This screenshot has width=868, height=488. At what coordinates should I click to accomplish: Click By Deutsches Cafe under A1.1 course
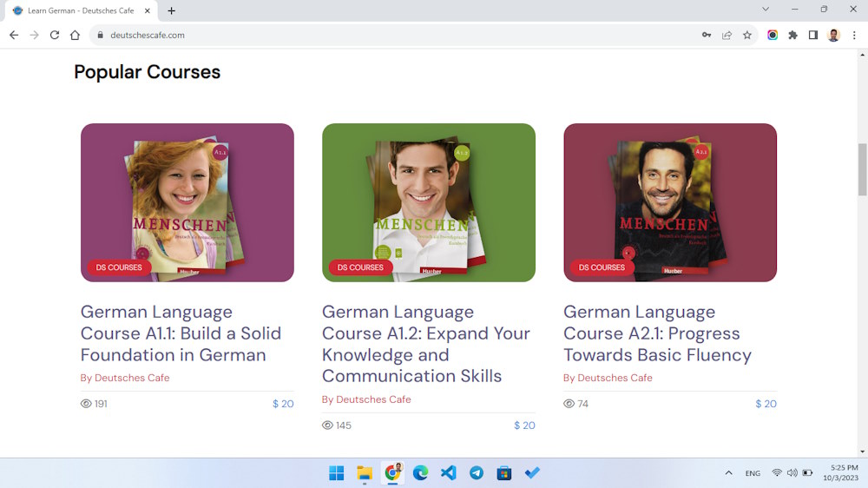125,378
